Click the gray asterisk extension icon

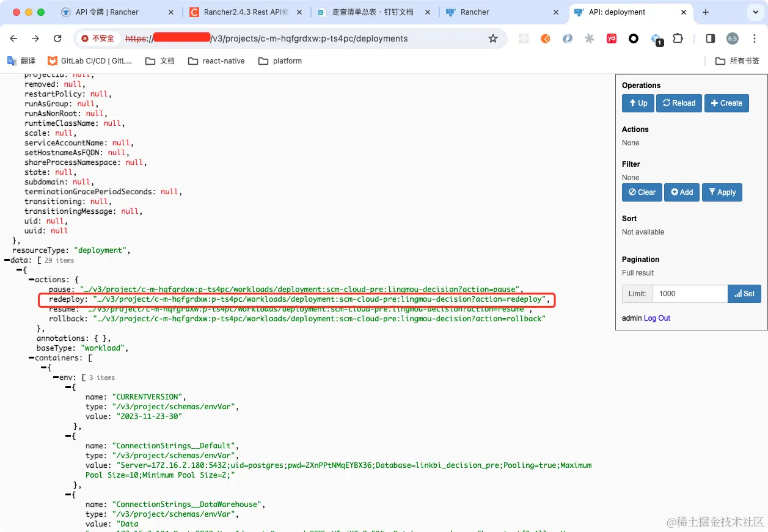pos(590,38)
